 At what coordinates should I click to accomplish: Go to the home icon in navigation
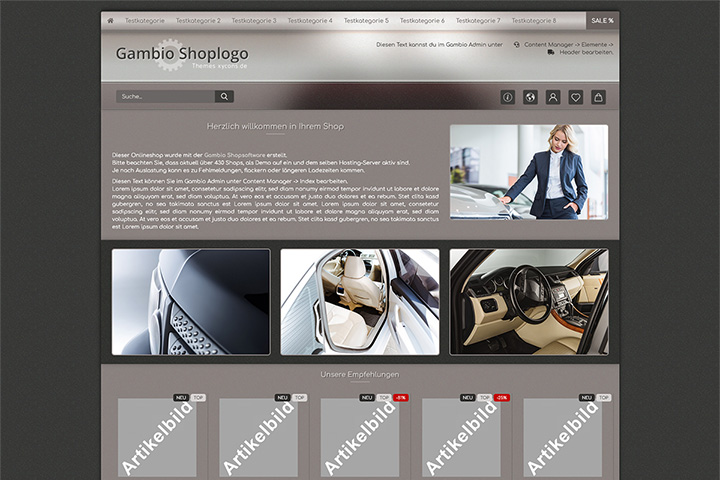coord(110,21)
